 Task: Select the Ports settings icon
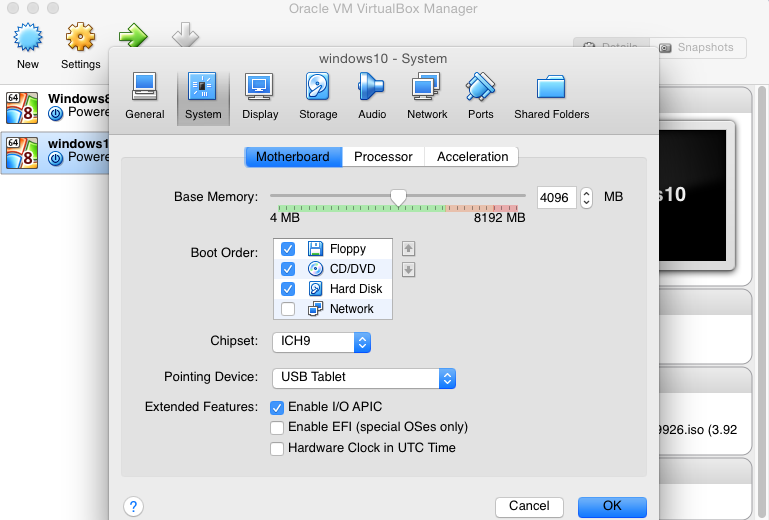tap(481, 96)
